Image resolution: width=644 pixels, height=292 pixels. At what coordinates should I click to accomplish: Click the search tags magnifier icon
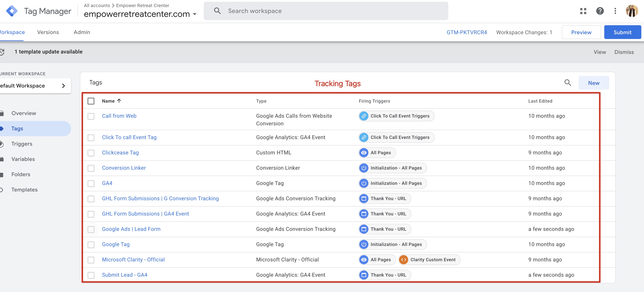click(568, 83)
